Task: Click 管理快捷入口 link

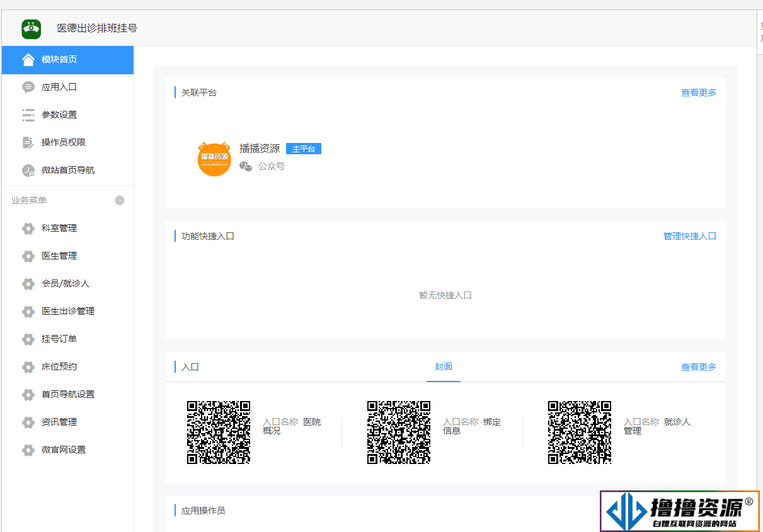Action: tap(690, 236)
